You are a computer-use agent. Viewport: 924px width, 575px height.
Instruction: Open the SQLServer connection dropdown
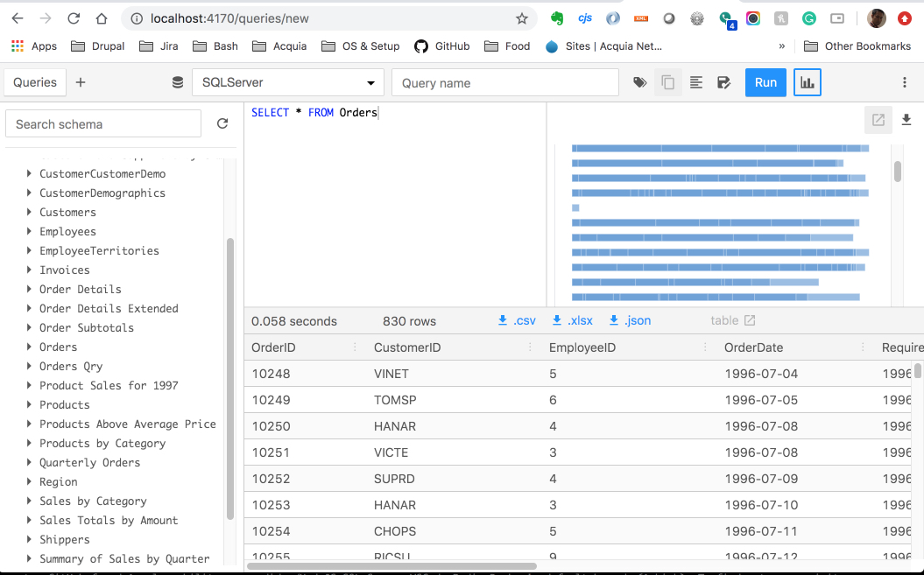point(288,82)
